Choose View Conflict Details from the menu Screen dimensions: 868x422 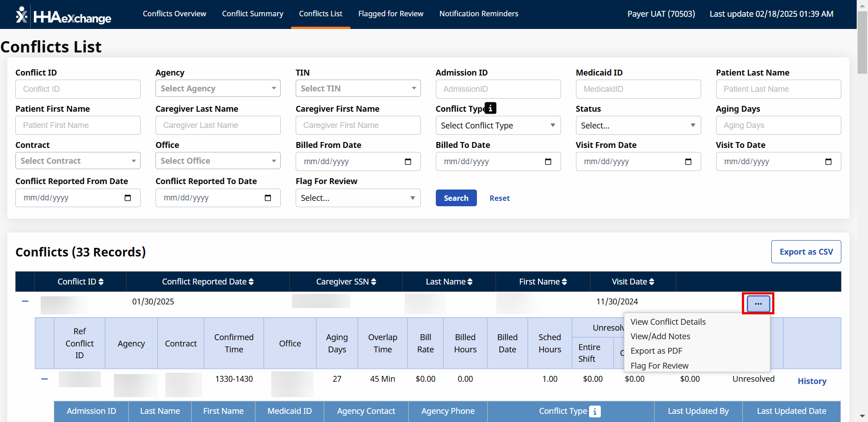coord(668,322)
